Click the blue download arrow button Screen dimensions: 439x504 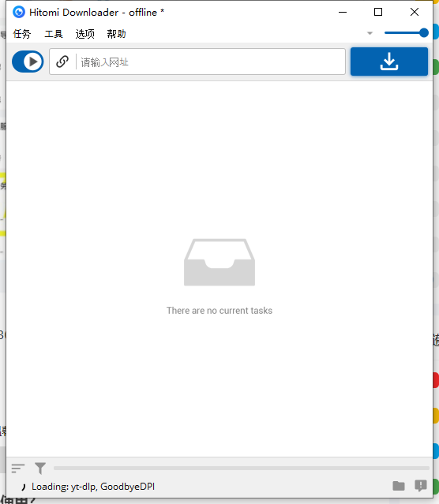pyautogui.click(x=389, y=62)
